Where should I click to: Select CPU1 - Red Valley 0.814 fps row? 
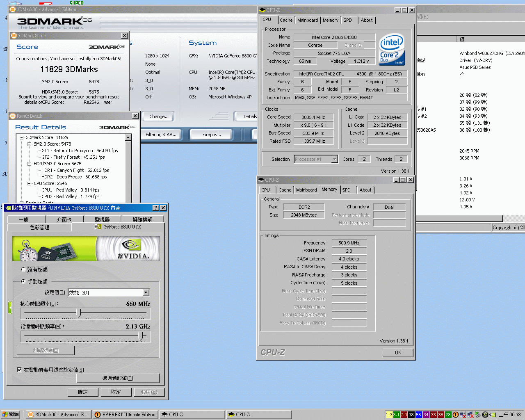pyautogui.click(x=71, y=190)
